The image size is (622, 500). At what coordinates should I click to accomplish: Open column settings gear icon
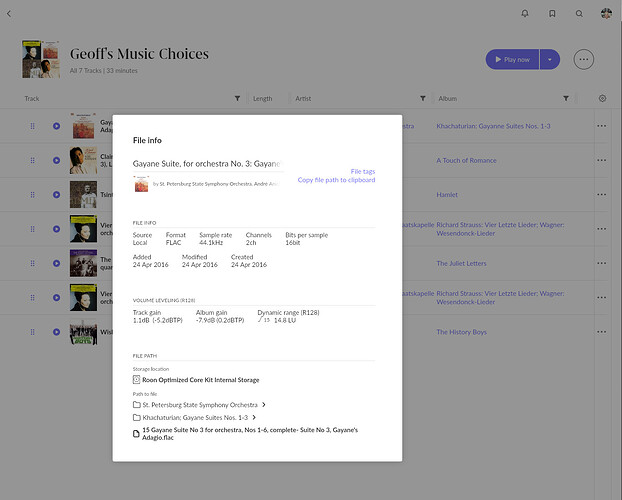tap(602, 99)
